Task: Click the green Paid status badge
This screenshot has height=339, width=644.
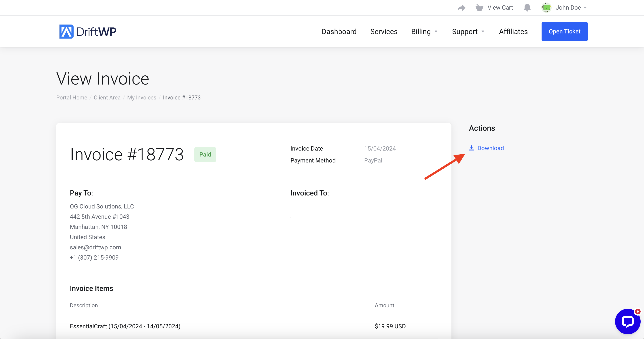Action: click(205, 155)
